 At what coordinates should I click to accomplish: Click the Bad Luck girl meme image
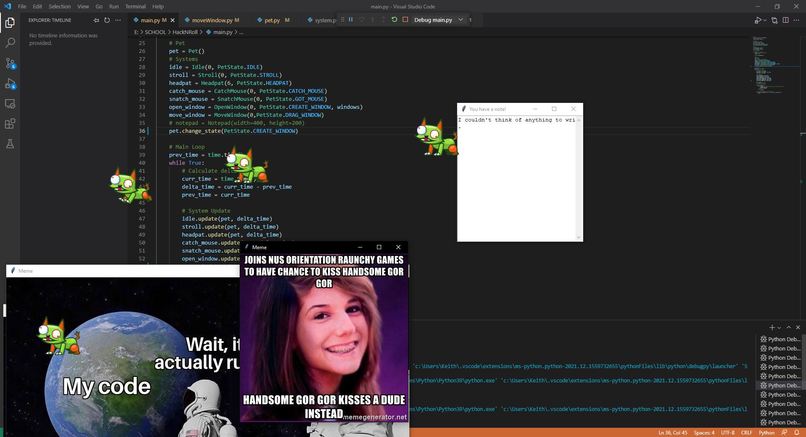[324, 338]
